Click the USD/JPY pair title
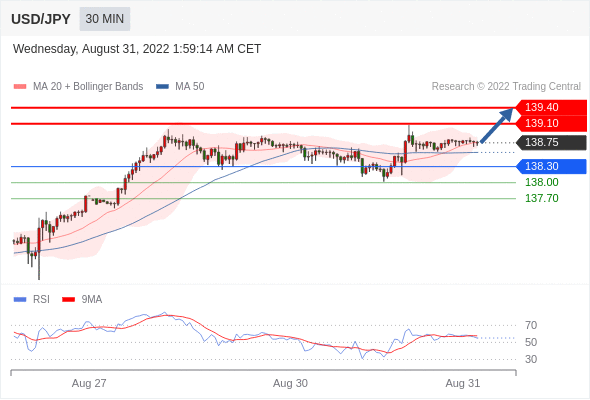590x400 pixels. (41, 19)
